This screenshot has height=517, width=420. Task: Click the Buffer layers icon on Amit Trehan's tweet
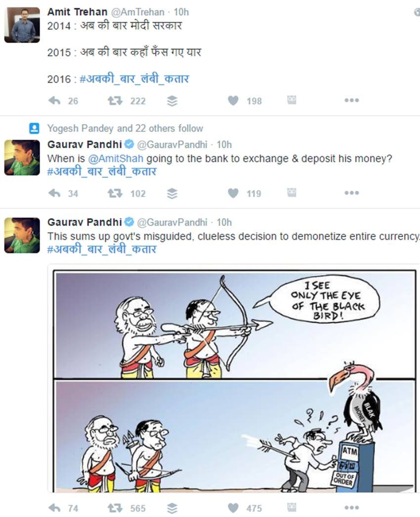[172, 101]
